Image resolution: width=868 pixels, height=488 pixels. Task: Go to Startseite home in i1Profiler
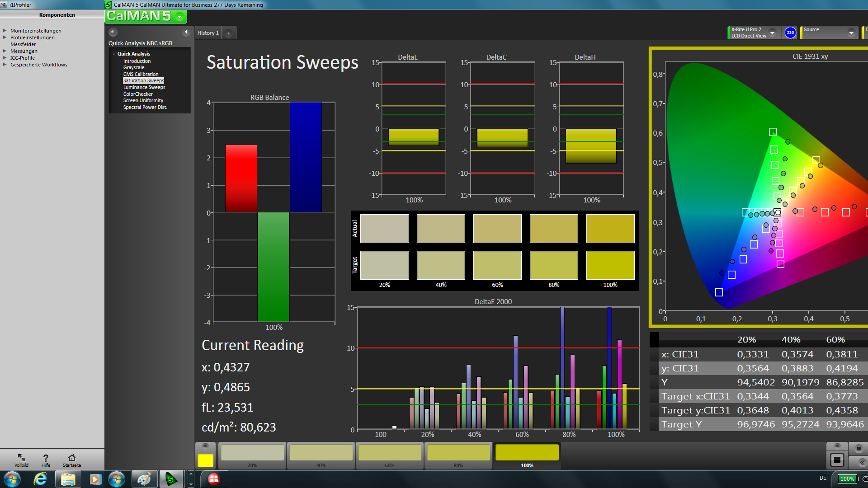pos(72,460)
